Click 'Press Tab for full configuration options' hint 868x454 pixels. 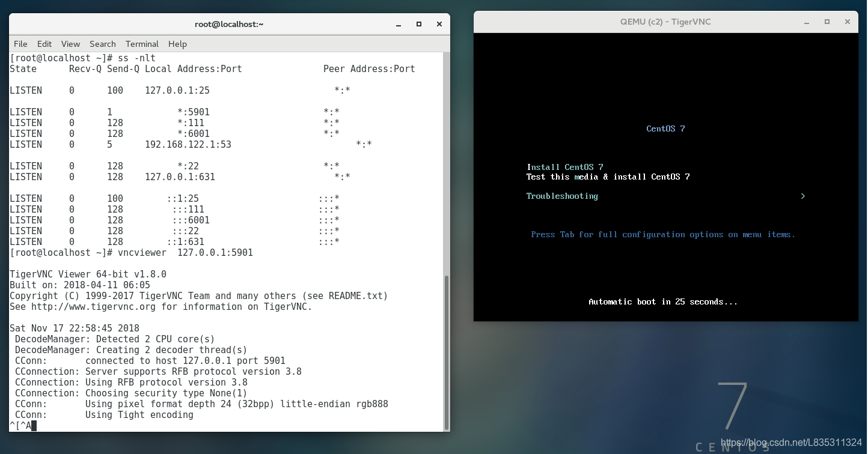click(x=663, y=234)
